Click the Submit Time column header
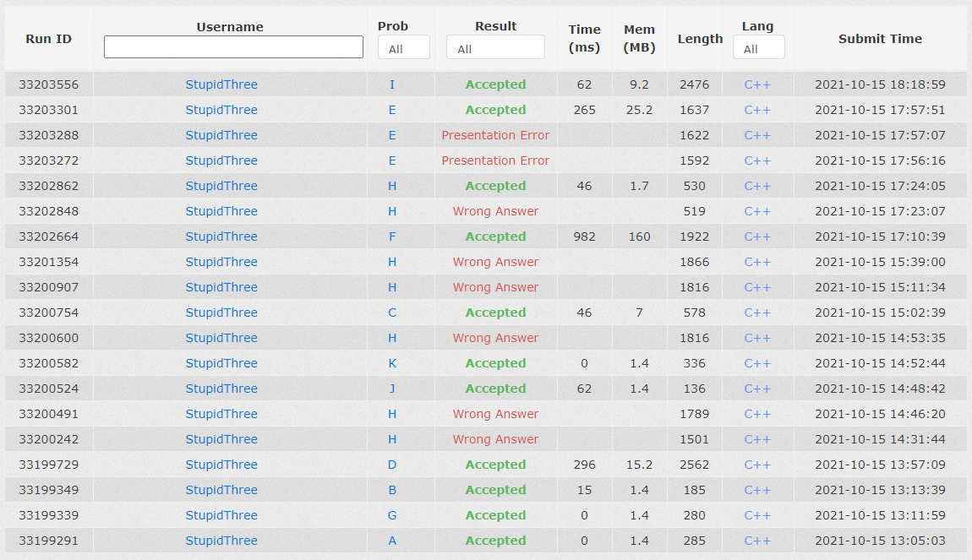The image size is (972, 560). tap(880, 39)
